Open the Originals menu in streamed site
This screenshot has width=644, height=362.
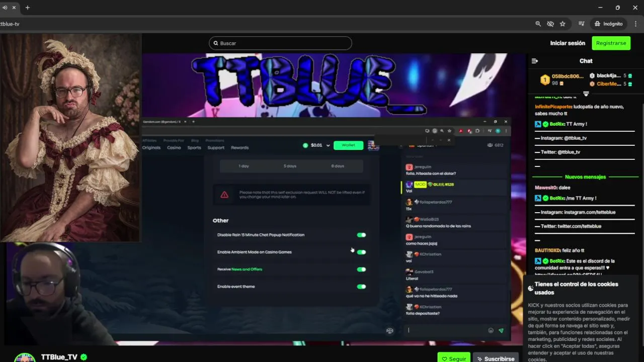coord(151,147)
